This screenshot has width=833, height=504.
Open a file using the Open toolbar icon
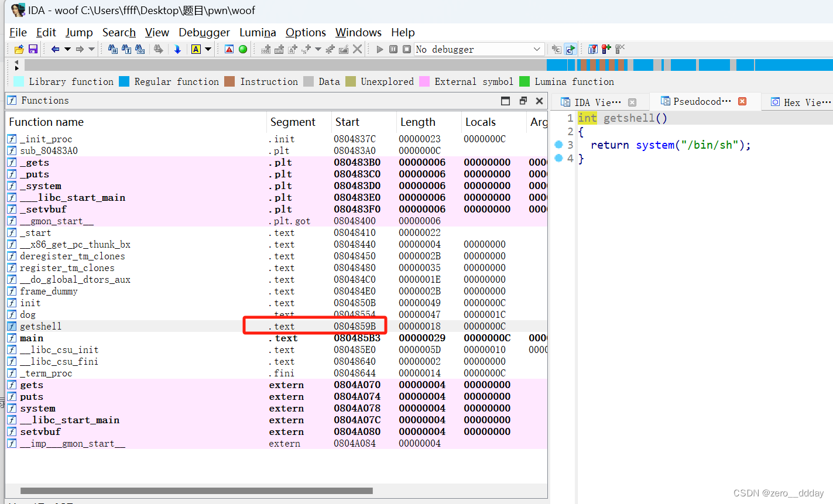(19, 49)
